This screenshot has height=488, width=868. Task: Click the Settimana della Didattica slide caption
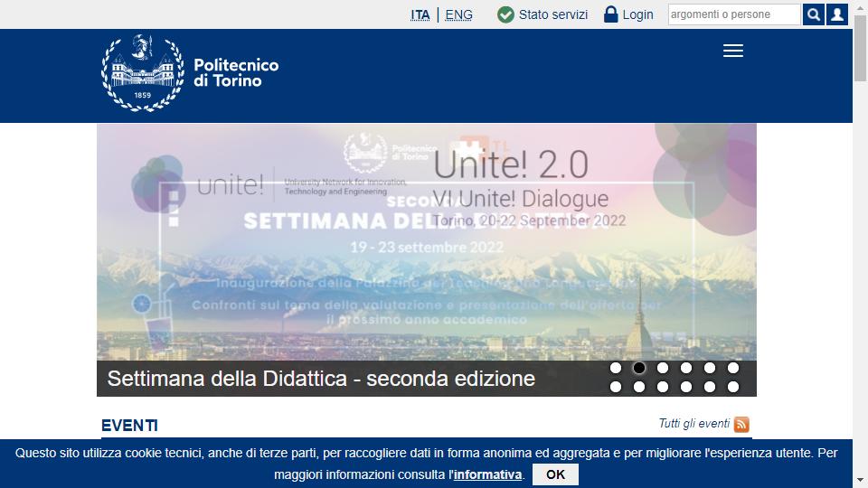coord(321,379)
